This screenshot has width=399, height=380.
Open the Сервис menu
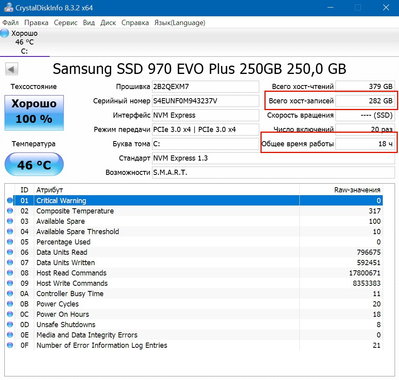(x=65, y=23)
